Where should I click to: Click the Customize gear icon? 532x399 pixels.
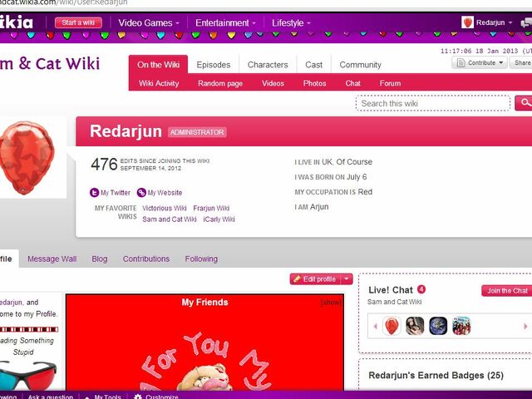coord(138,397)
